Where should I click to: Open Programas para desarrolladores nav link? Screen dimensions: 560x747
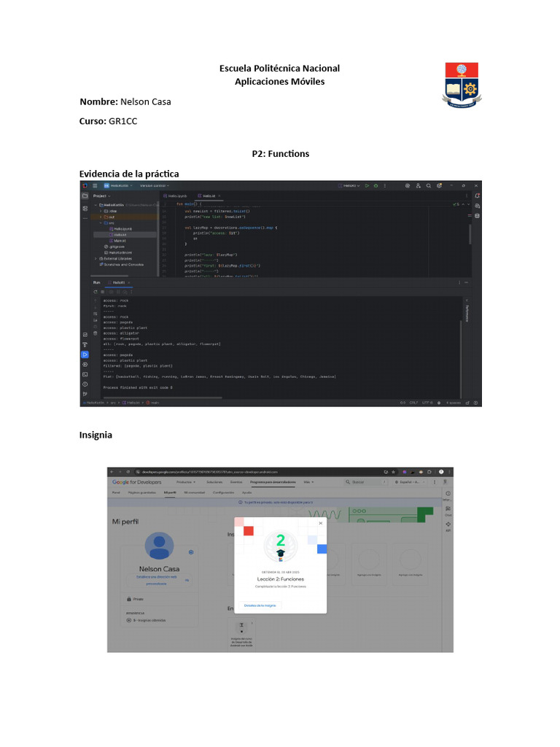273,482
